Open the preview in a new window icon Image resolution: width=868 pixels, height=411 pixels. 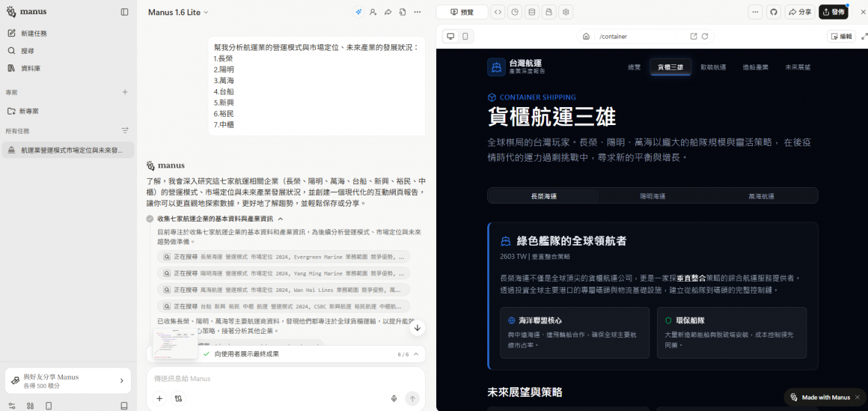[x=694, y=37]
